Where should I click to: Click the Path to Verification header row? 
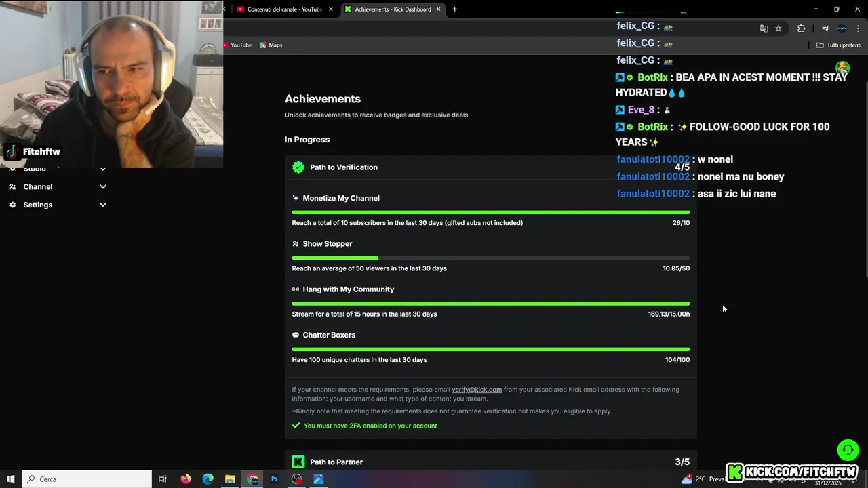coord(491,167)
